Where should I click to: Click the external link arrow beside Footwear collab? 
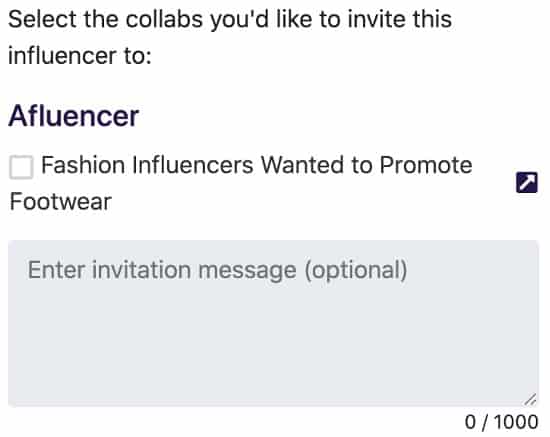click(526, 183)
